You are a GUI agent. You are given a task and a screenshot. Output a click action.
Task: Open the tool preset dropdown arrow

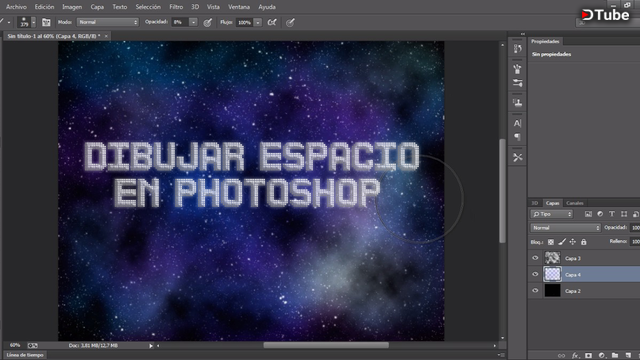[9, 22]
